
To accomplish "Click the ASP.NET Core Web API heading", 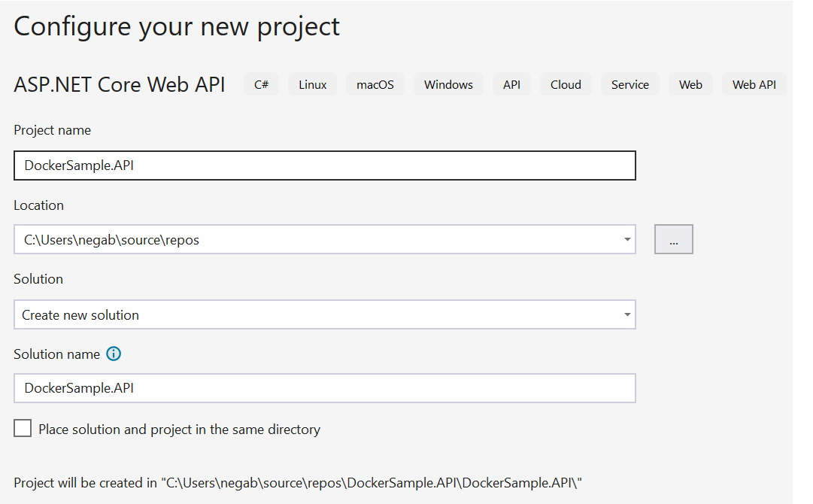I will click(120, 84).
